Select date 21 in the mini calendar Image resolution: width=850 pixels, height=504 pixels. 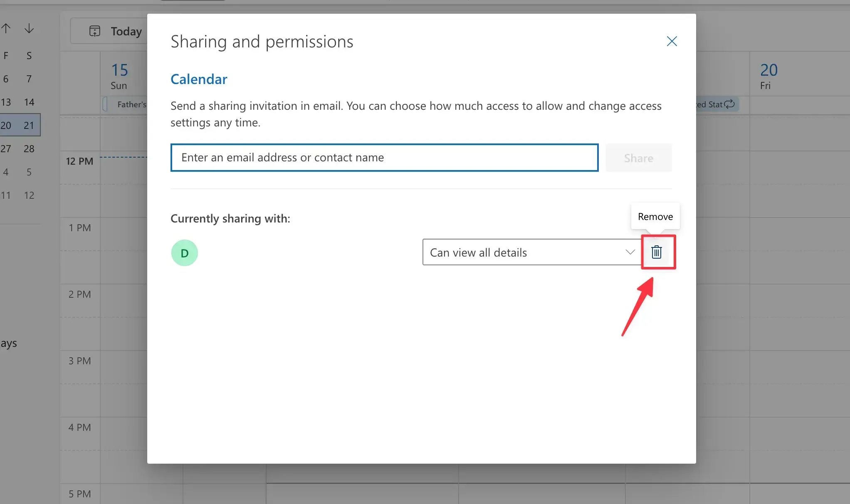[29, 125]
